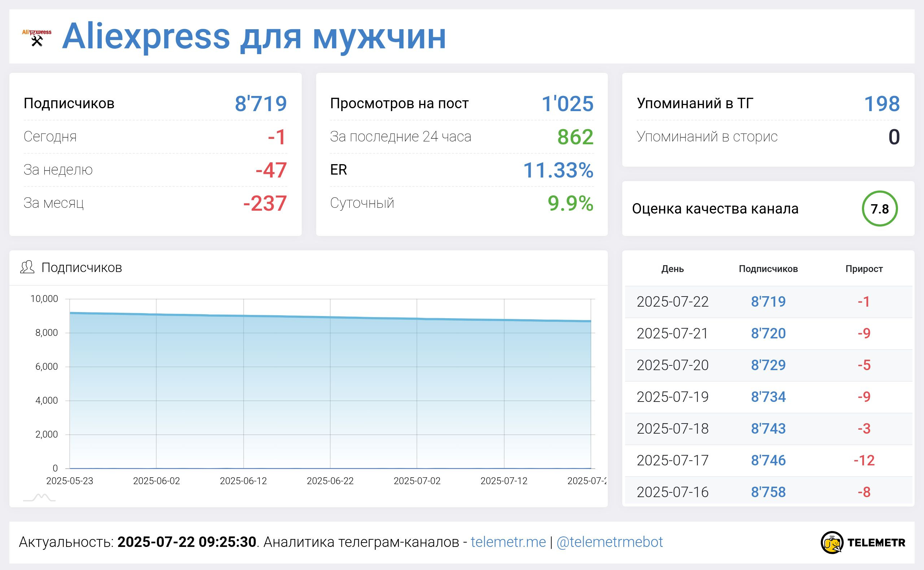Click chart y-axis label 6,000

pos(47,367)
